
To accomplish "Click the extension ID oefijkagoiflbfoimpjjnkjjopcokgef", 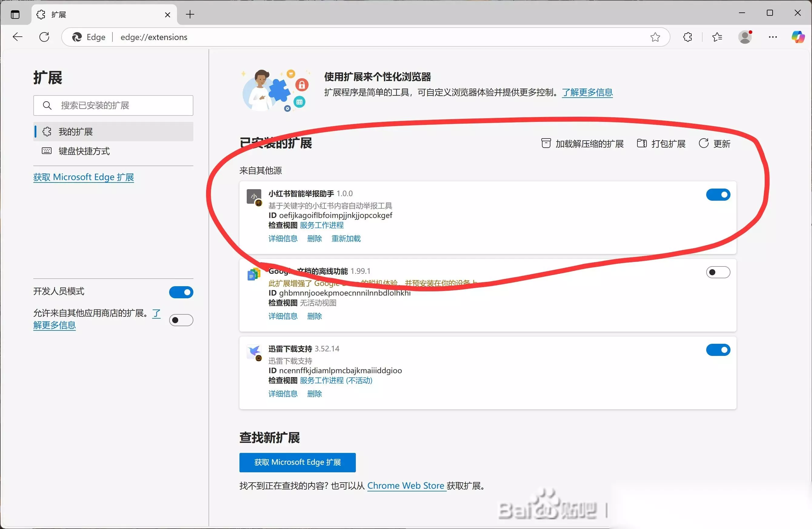I will pos(336,215).
